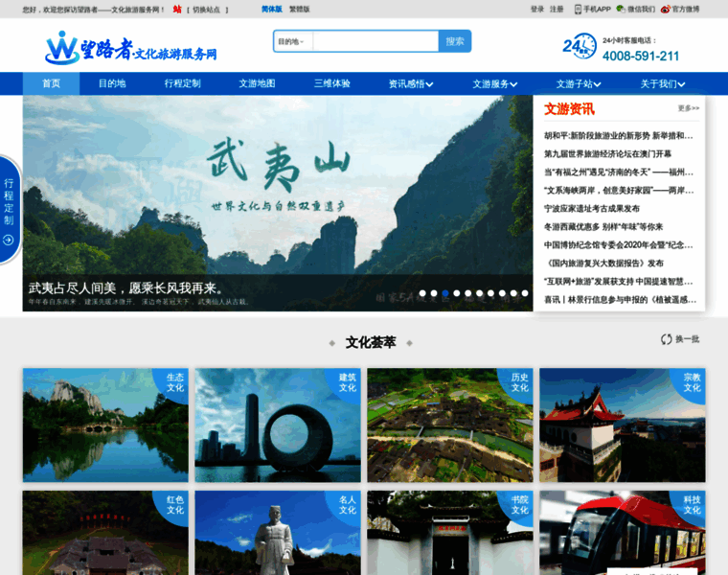Open the 建筑文化 thumbnail
728x575 pixels.
pos(278,425)
